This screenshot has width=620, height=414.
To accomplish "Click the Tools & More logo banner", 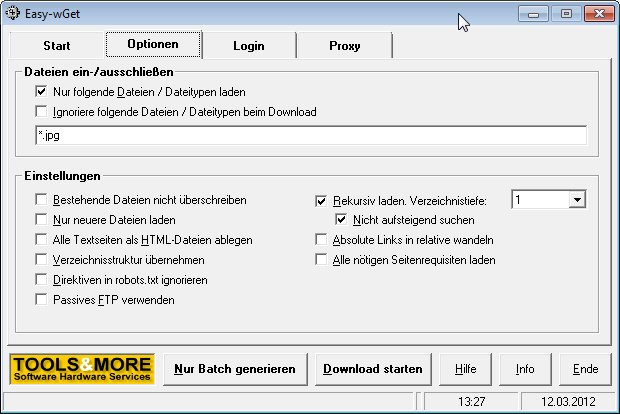I will coord(82,369).
